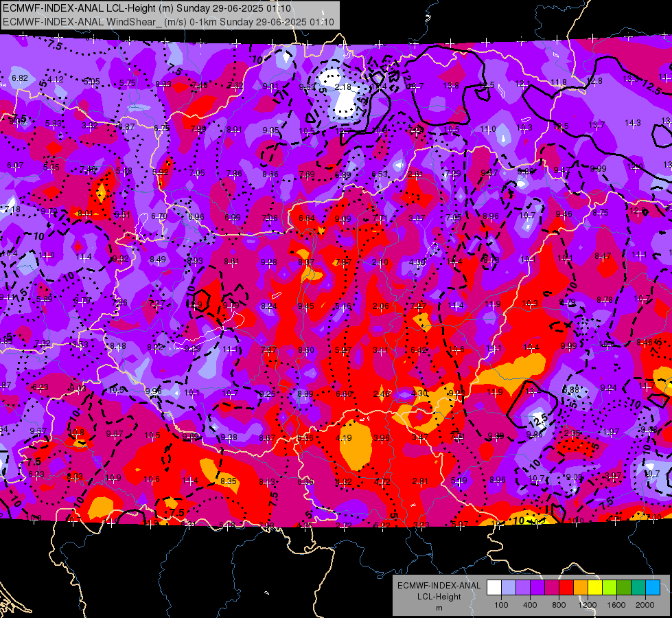Viewport: 672px width, 618px height.
Task: Click the grid value 2.05
Action: tap(572, 433)
